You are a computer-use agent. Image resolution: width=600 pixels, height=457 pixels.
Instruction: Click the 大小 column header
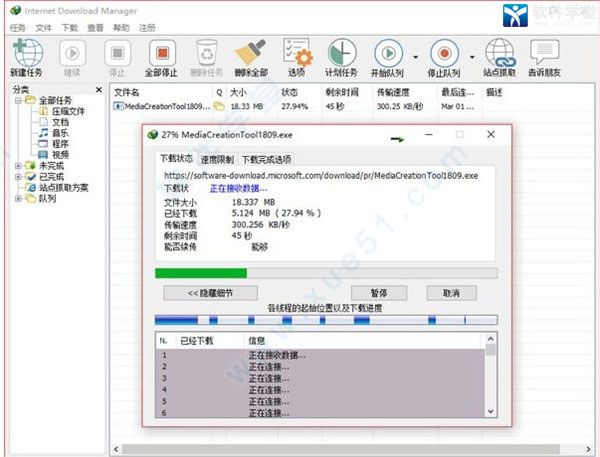click(238, 92)
